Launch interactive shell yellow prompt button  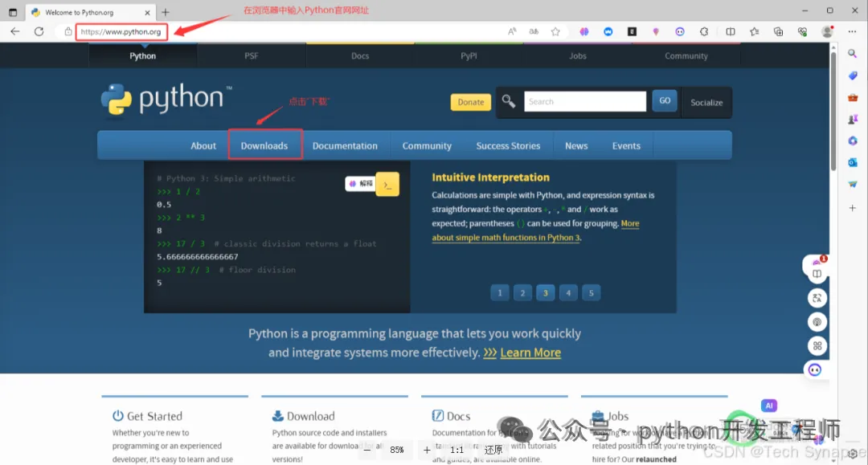tap(387, 185)
